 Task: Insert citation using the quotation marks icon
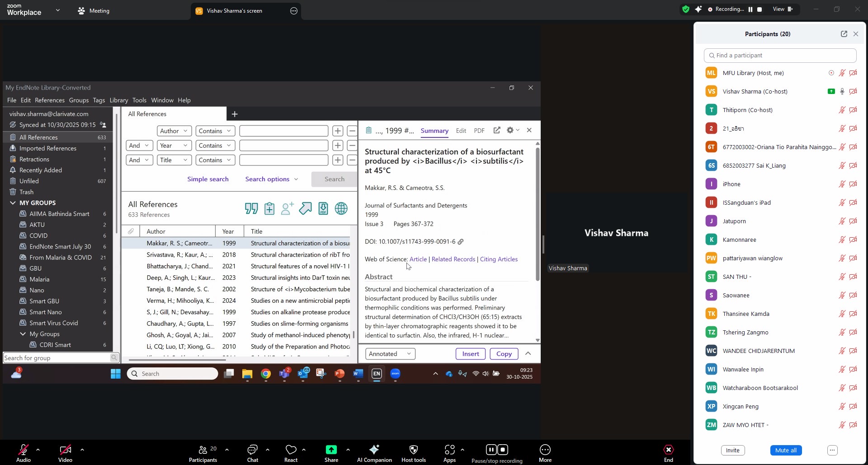tap(251, 209)
